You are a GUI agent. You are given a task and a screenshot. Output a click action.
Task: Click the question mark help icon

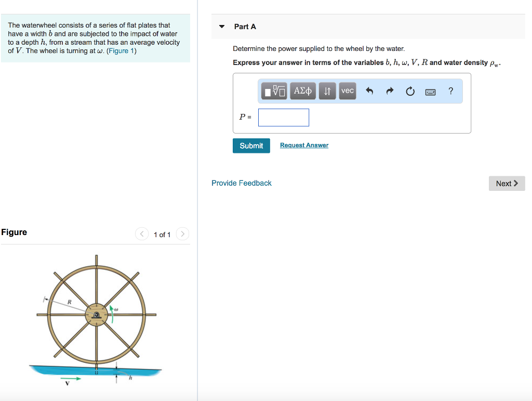click(x=450, y=91)
